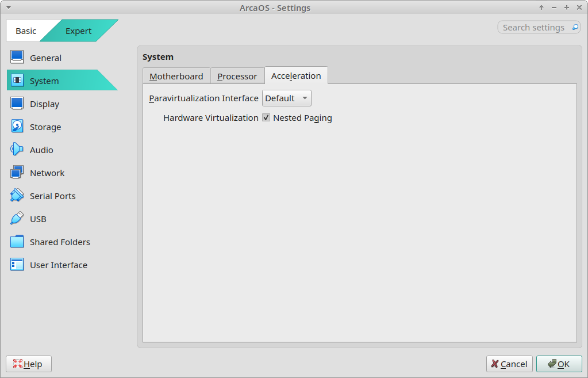Switch to the Processor tab
The height and width of the screenshot is (378, 588).
pyautogui.click(x=237, y=76)
